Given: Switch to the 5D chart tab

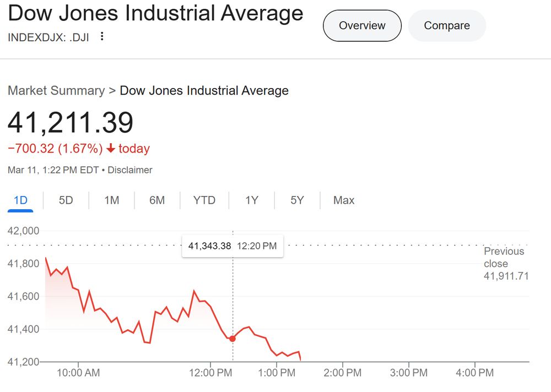Looking at the screenshot, I should coord(66,200).
